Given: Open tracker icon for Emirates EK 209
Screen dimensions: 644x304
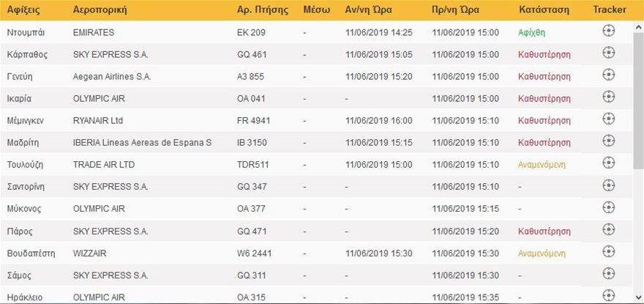Looking at the screenshot, I should point(609,31).
